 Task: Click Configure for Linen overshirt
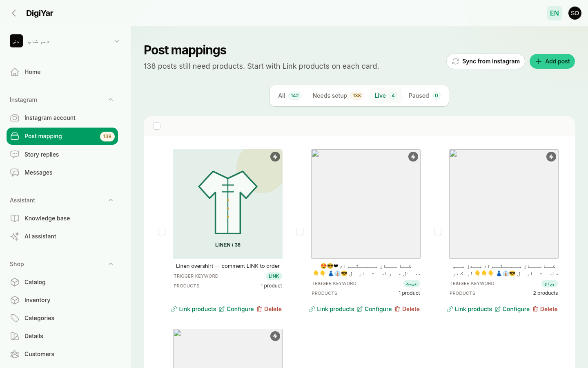tap(236, 309)
